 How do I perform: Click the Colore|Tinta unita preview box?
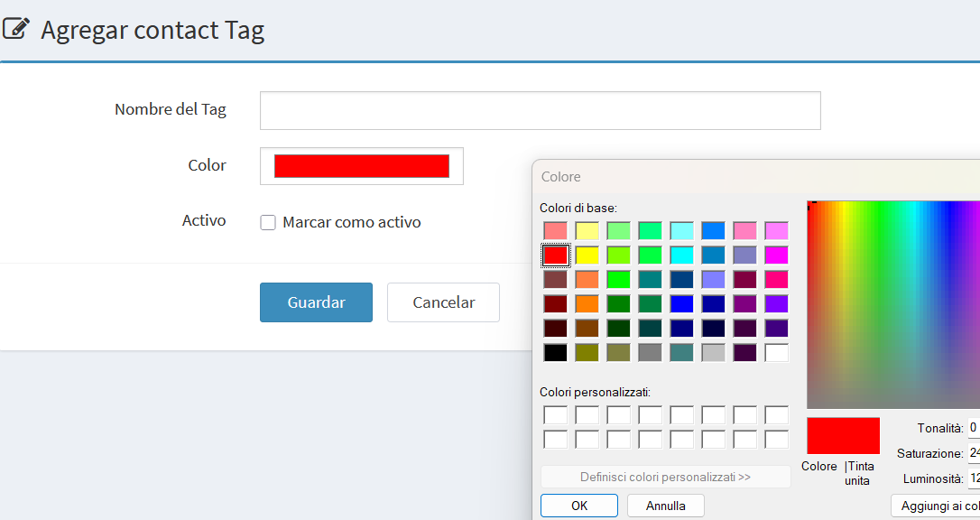[843, 436]
